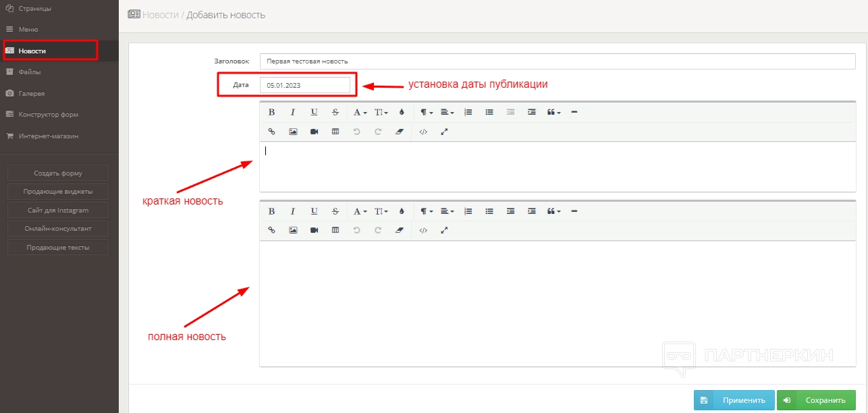Viewport: 868px width, 413px height.
Task: Toggle strikethrough in the lower editor toolbar
Action: (335, 211)
